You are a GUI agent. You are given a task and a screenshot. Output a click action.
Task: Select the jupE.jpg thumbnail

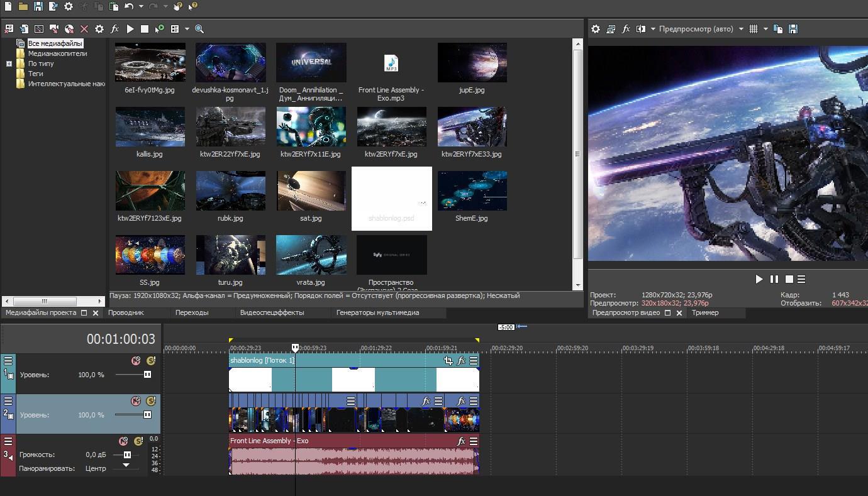tap(472, 63)
